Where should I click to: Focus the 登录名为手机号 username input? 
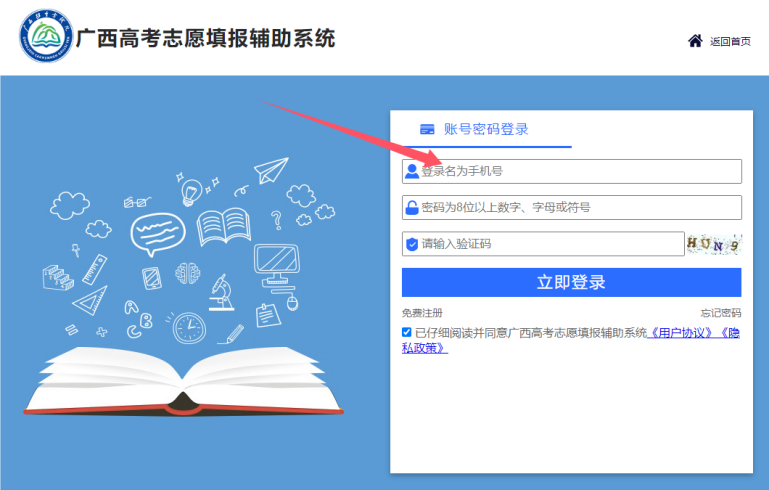571,171
